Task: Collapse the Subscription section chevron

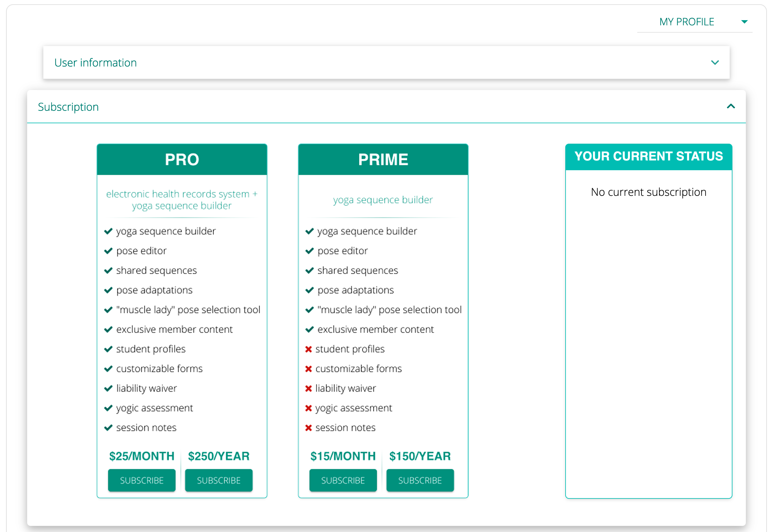Action: tap(731, 106)
